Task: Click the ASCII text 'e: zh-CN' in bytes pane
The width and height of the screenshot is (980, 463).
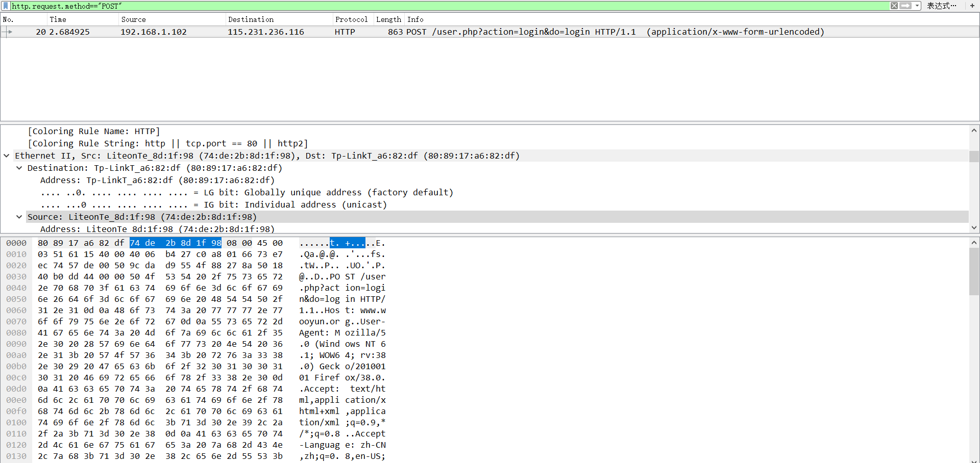Action: pos(365,445)
